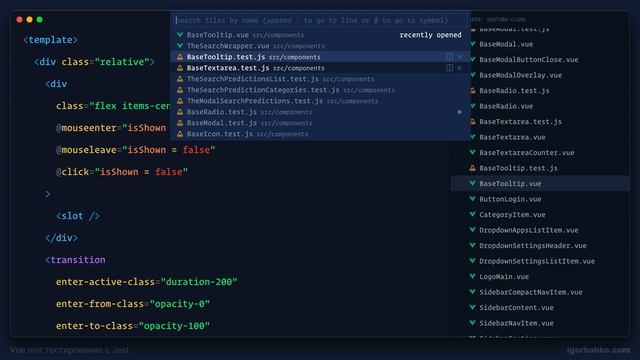Click the '@click="isShown = false"' line
The image size is (640, 360).
(122, 172)
